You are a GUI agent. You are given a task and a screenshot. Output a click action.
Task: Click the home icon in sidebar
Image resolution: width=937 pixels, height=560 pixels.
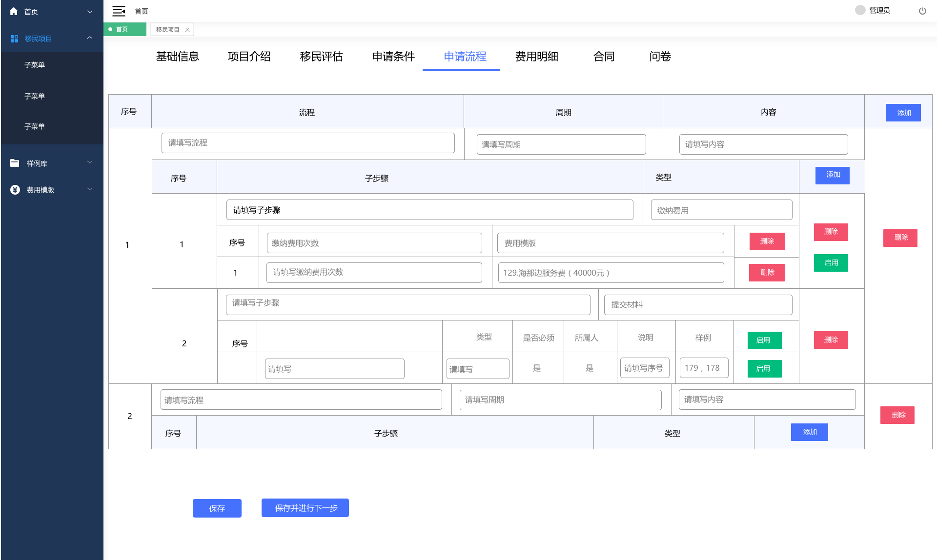tap(14, 11)
